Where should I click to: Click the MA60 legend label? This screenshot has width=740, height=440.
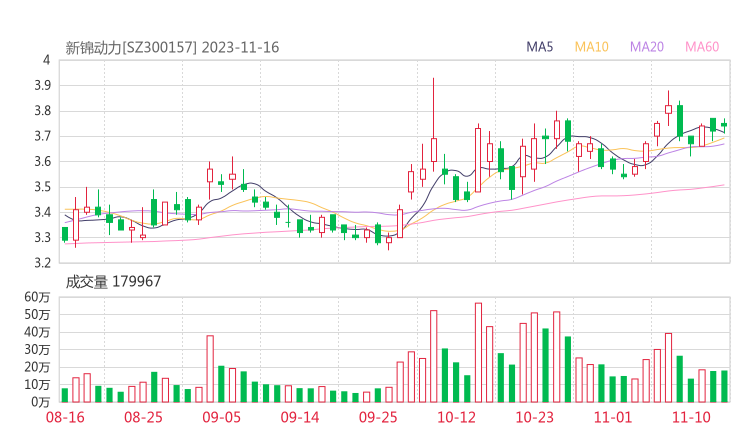pos(702,47)
